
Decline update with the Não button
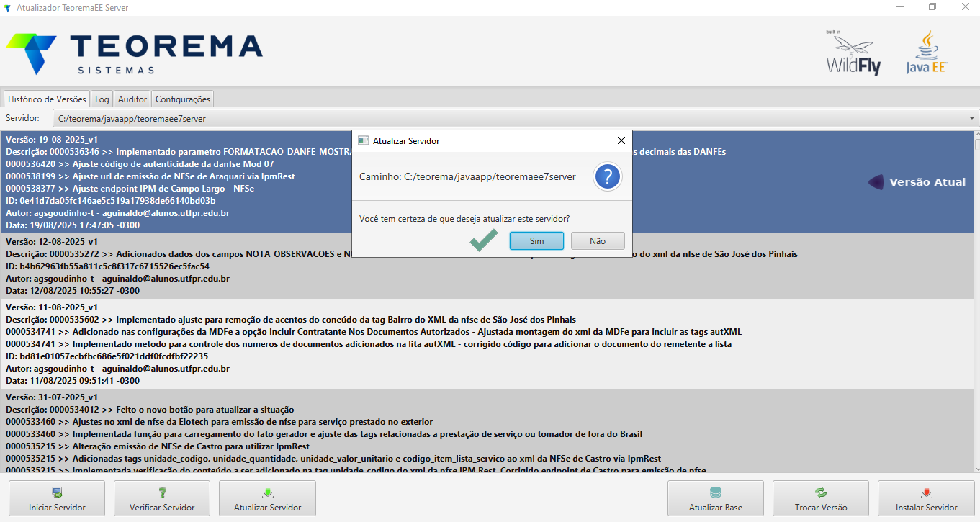tap(598, 241)
